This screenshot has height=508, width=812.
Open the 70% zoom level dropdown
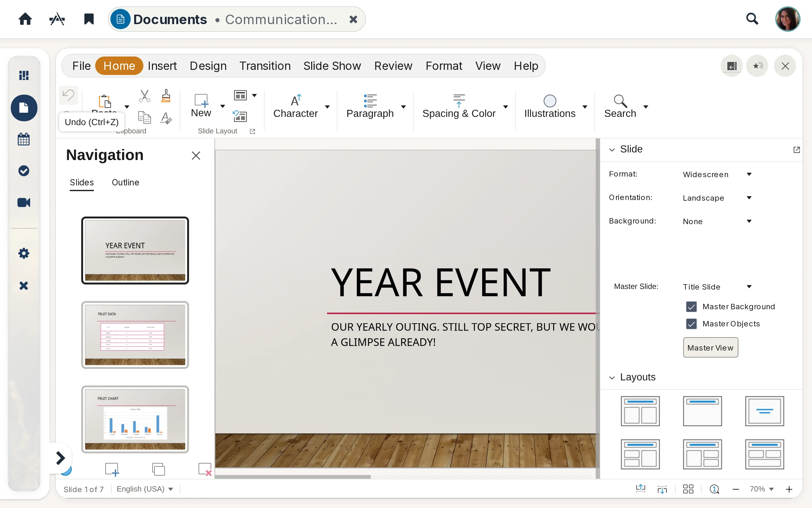(762, 489)
